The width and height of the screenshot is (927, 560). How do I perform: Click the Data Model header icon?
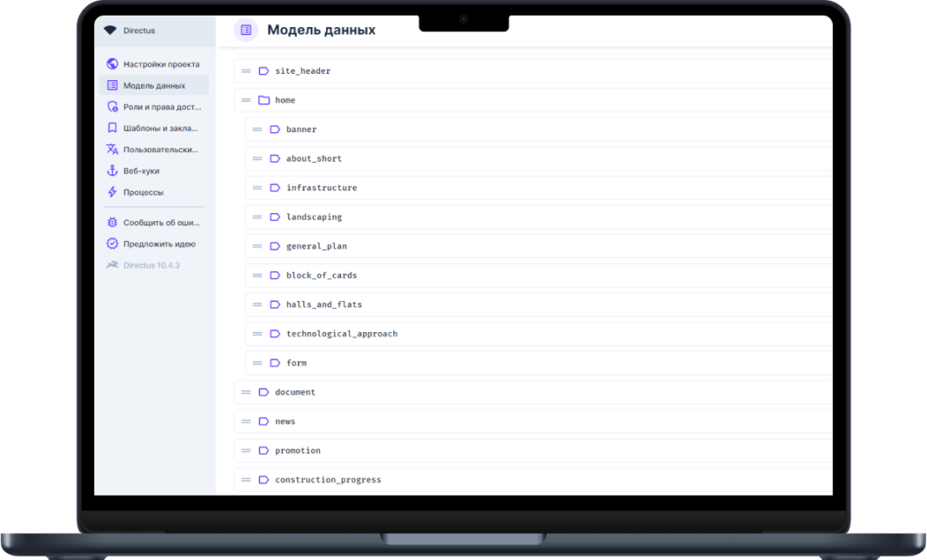[x=246, y=30]
